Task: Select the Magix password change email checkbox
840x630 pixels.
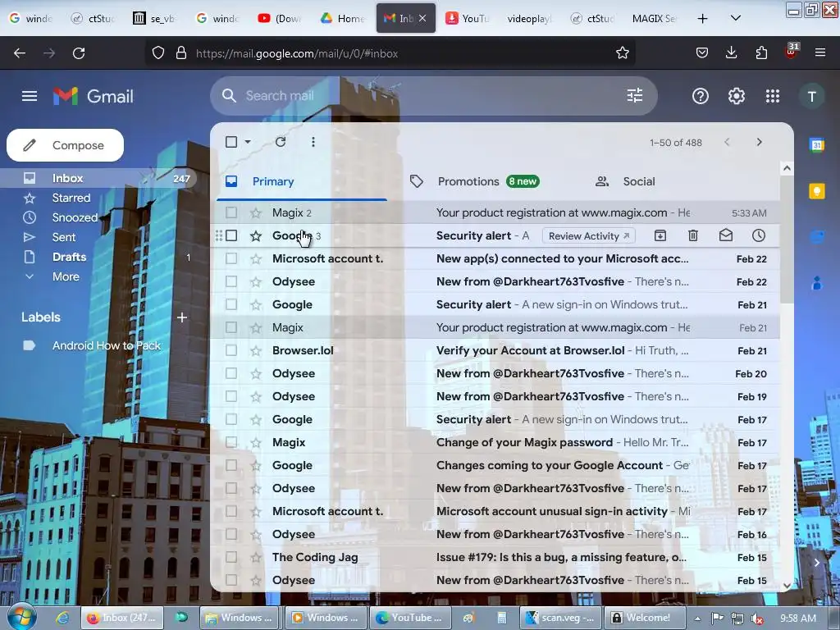Action: pos(231,442)
